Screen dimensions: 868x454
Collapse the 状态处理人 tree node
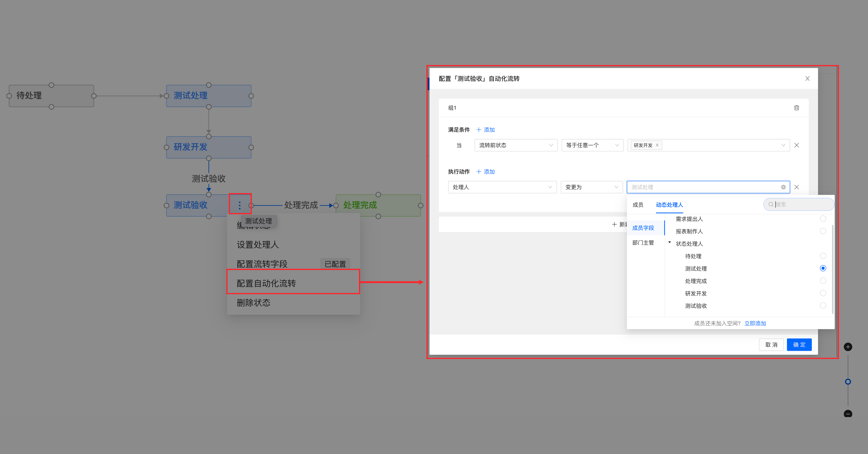669,242
